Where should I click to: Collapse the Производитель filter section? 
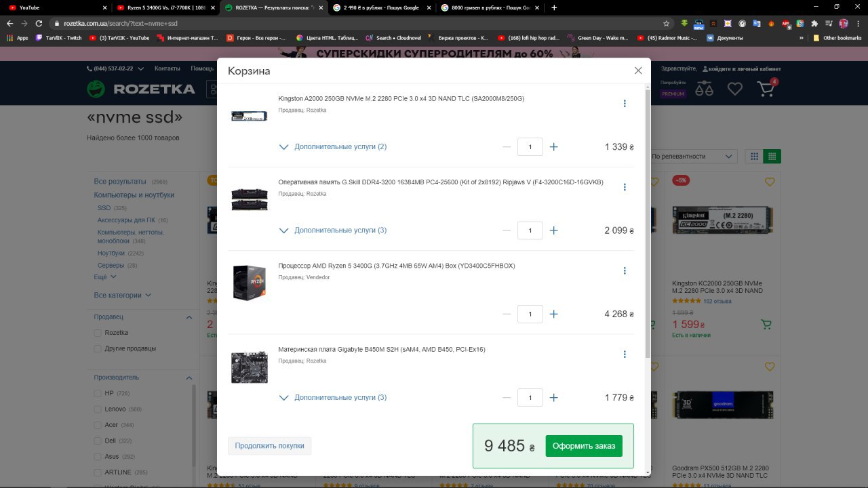pos(189,378)
